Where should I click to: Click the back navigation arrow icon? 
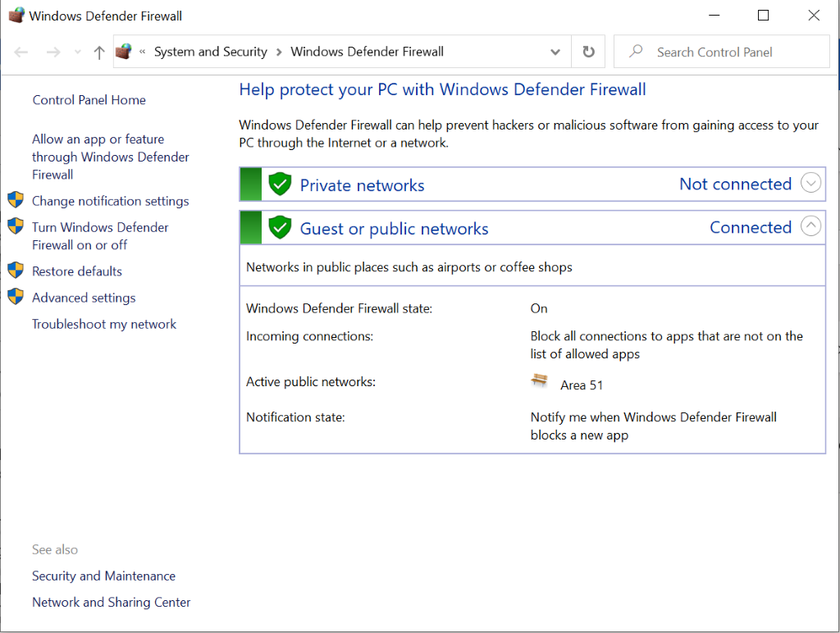pos(21,51)
